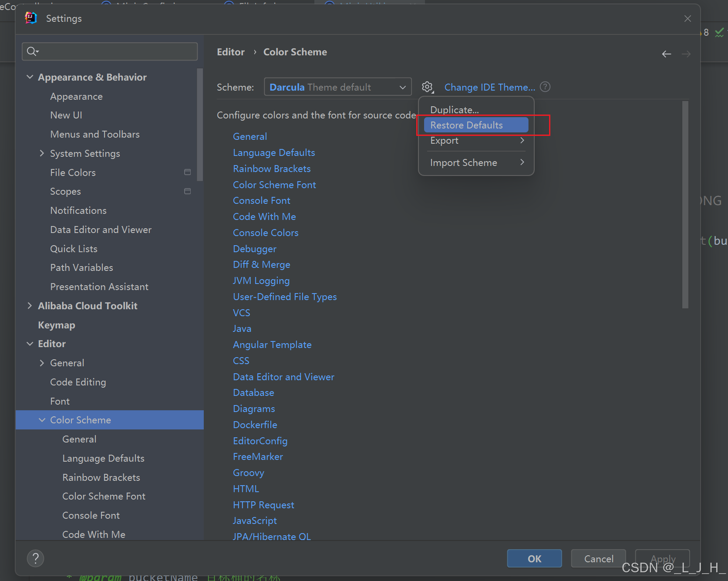Click the settings tree vertical scrollbar
The image size is (728, 581).
click(x=200, y=125)
